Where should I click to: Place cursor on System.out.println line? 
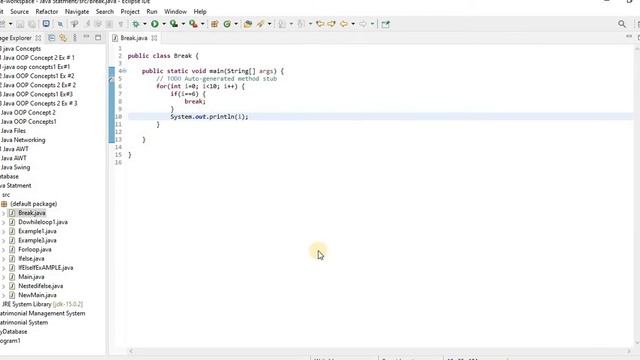coord(209,117)
